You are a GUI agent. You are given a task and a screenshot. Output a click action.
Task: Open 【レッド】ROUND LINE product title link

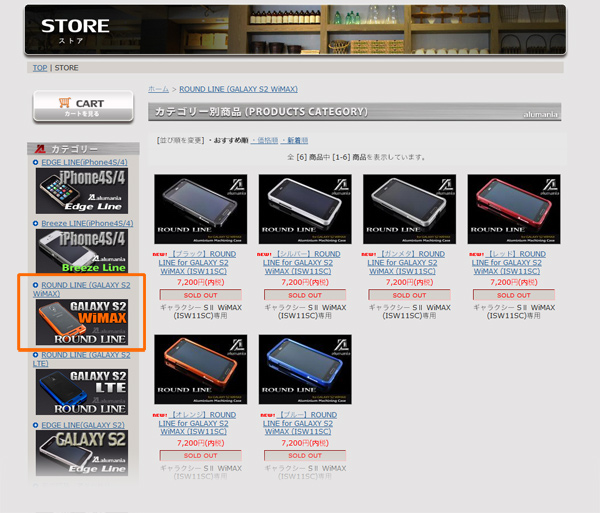[x=509, y=263]
